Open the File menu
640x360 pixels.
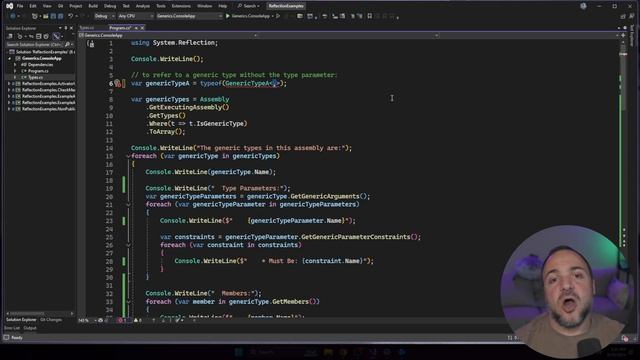(x=20, y=6)
